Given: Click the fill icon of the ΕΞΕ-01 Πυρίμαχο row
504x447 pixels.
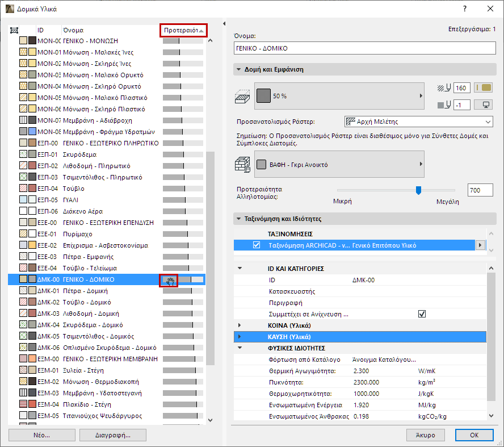Looking at the screenshot, I should [x=23, y=234].
